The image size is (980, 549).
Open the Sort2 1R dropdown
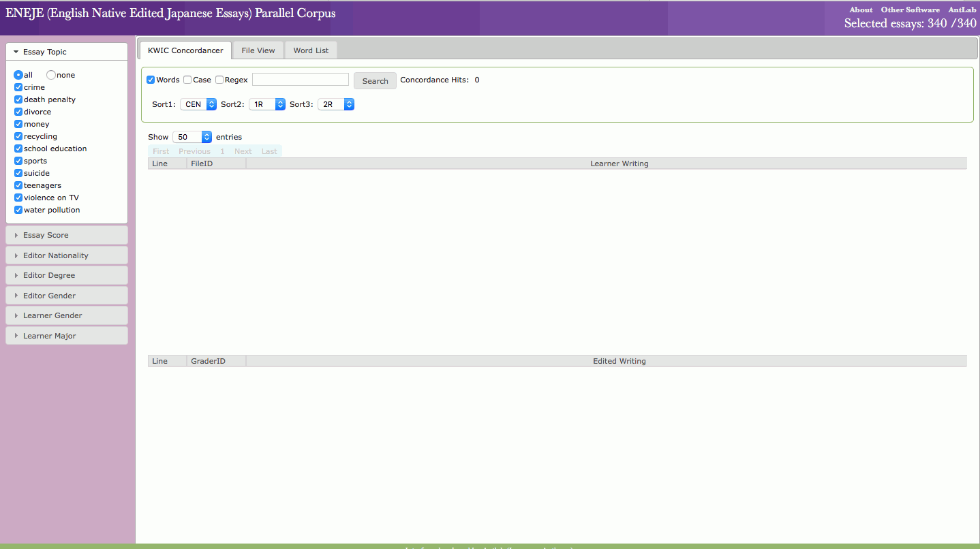click(267, 104)
